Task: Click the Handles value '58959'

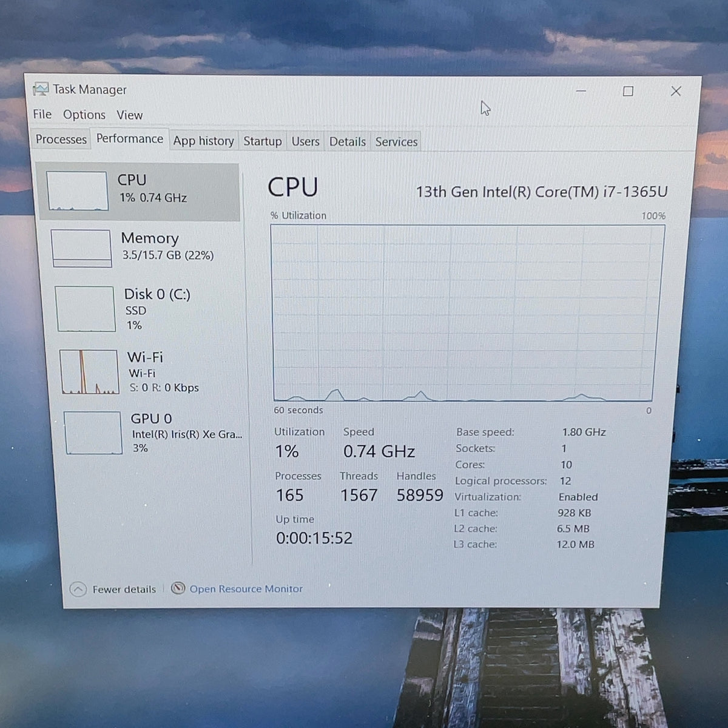Action: tap(420, 495)
